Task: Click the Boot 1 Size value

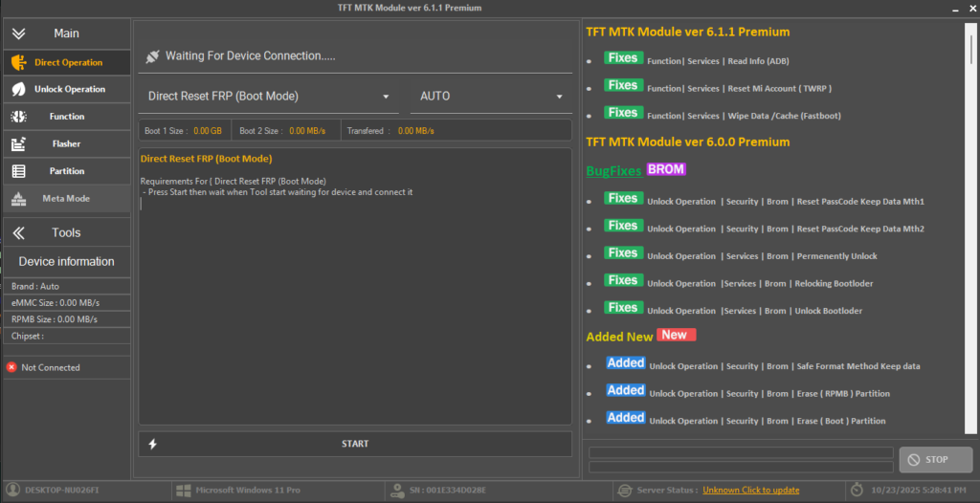Action: pos(208,131)
